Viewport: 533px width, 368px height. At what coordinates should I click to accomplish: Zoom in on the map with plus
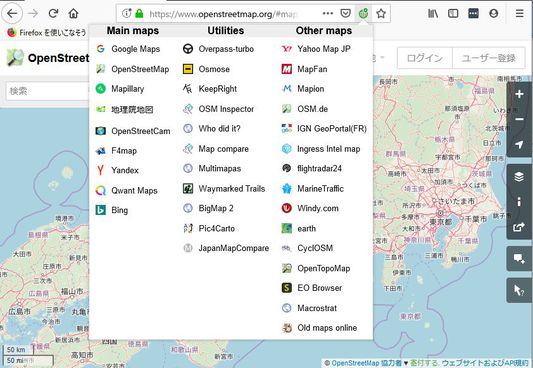click(x=519, y=94)
